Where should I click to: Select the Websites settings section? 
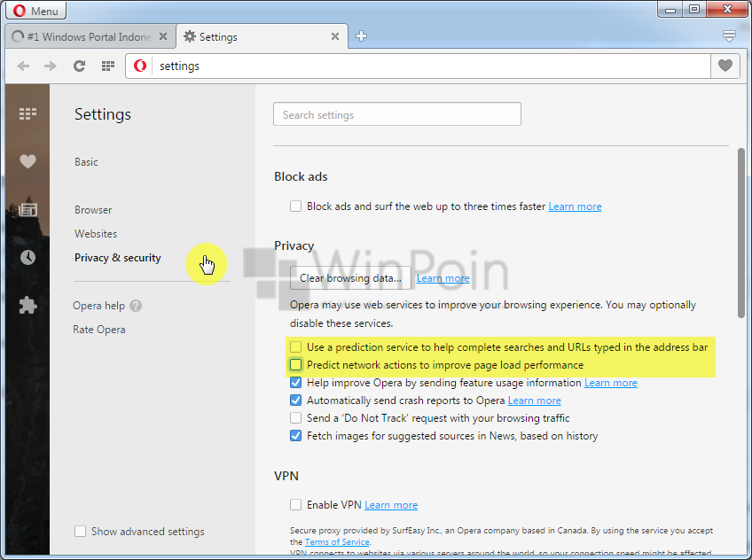point(96,234)
